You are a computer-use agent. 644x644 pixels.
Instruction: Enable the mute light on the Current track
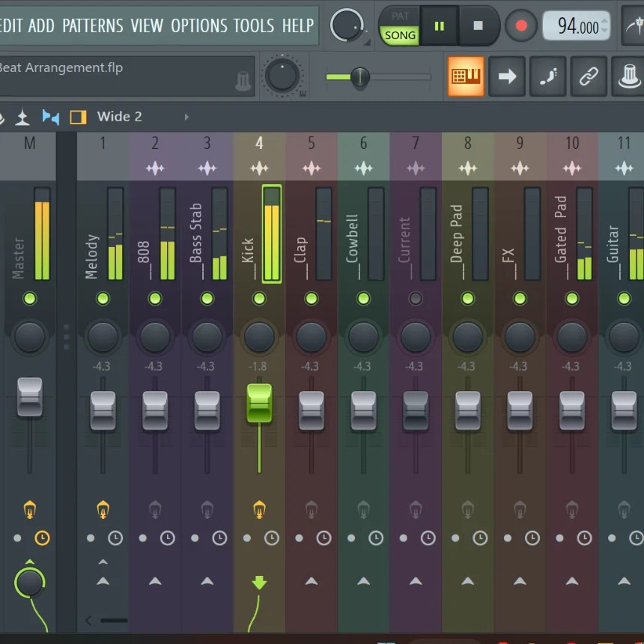point(415,298)
